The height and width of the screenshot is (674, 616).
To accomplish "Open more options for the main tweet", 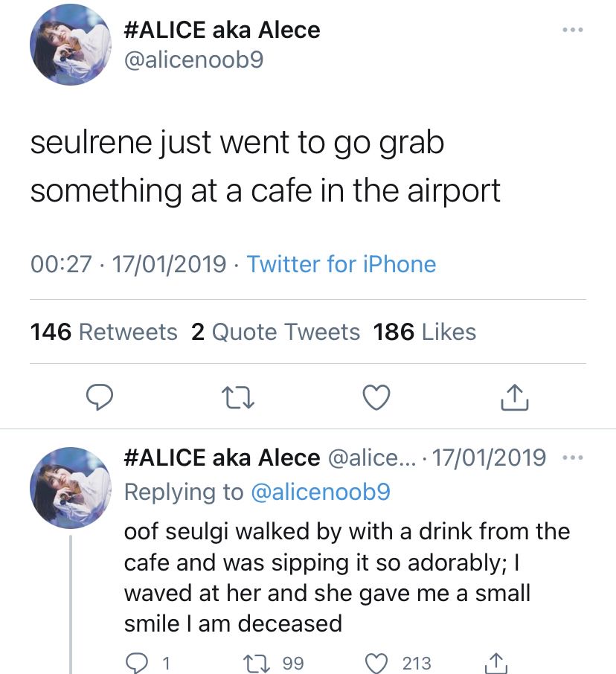I will coord(572,31).
